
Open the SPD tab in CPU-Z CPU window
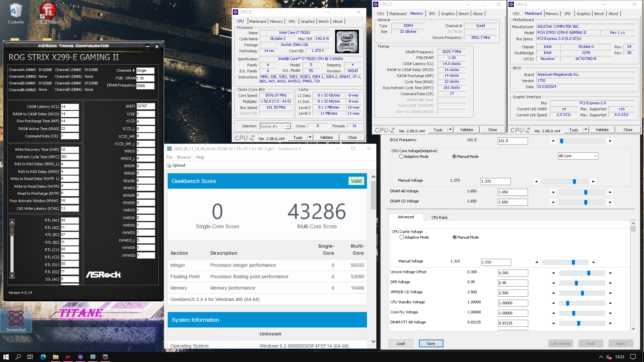tap(292, 21)
